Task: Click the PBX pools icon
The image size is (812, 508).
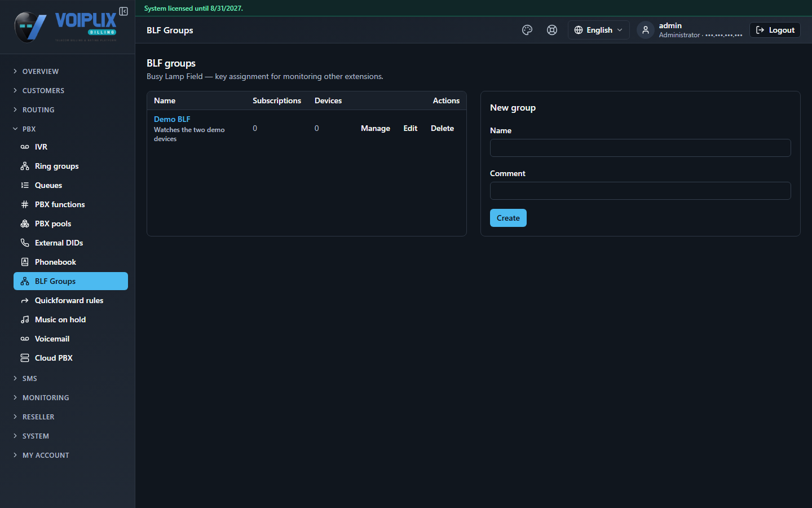Action: click(x=25, y=224)
